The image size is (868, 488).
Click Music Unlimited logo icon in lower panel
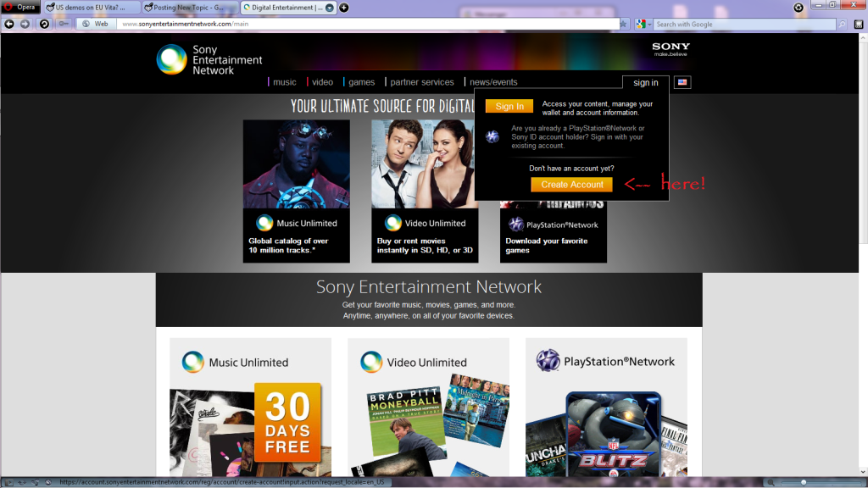(x=192, y=362)
